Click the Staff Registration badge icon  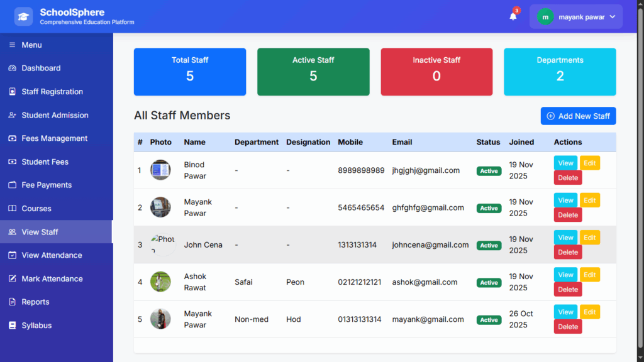point(12,92)
